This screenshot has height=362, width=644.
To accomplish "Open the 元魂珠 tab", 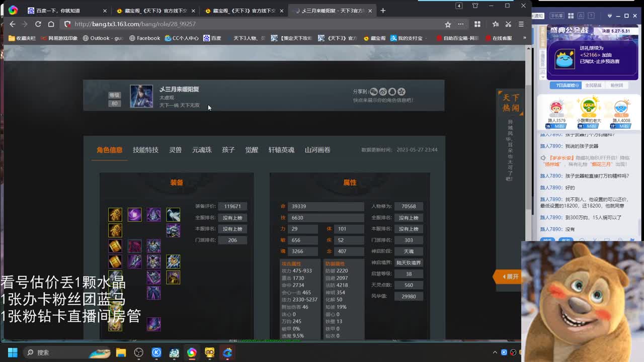I will [x=202, y=149].
